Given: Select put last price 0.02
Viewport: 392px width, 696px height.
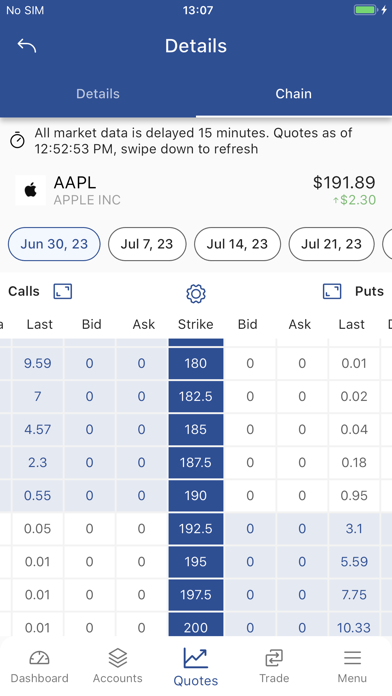Looking at the screenshot, I should (354, 396).
